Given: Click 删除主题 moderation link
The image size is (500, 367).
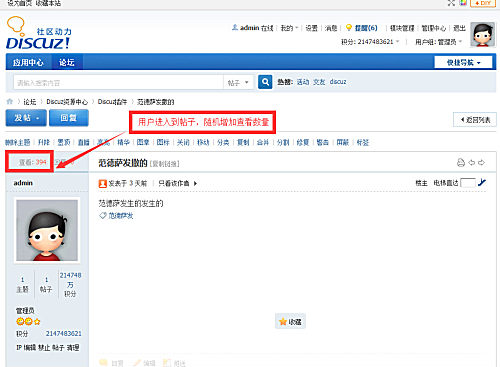Looking at the screenshot, I should click(18, 142).
